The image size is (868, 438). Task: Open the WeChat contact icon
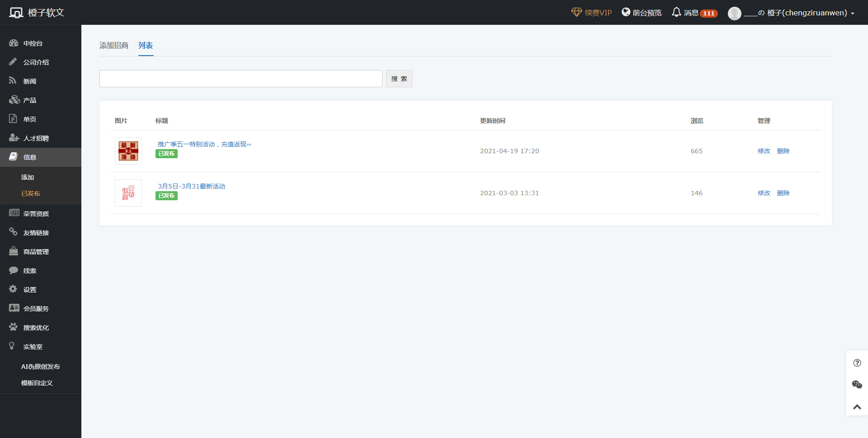(857, 385)
